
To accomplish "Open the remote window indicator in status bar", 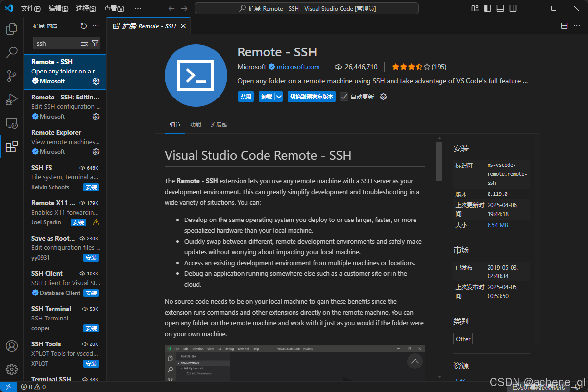I will (x=8, y=387).
